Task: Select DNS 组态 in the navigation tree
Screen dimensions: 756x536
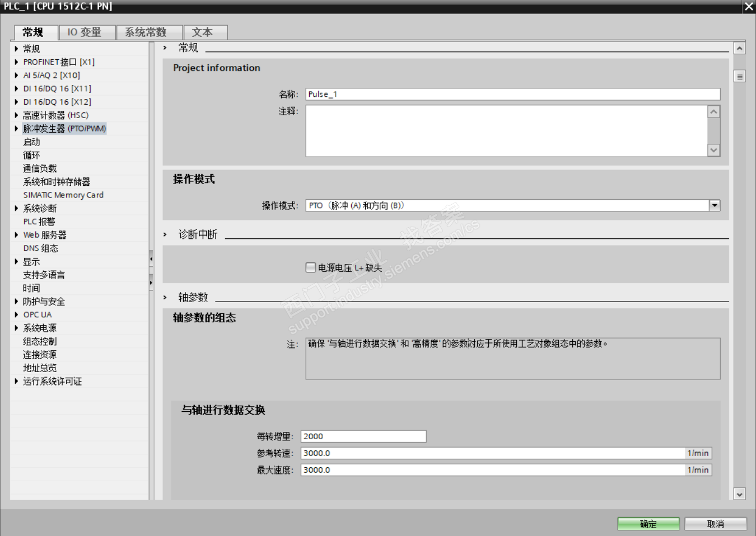Action: [x=40, y=248]
